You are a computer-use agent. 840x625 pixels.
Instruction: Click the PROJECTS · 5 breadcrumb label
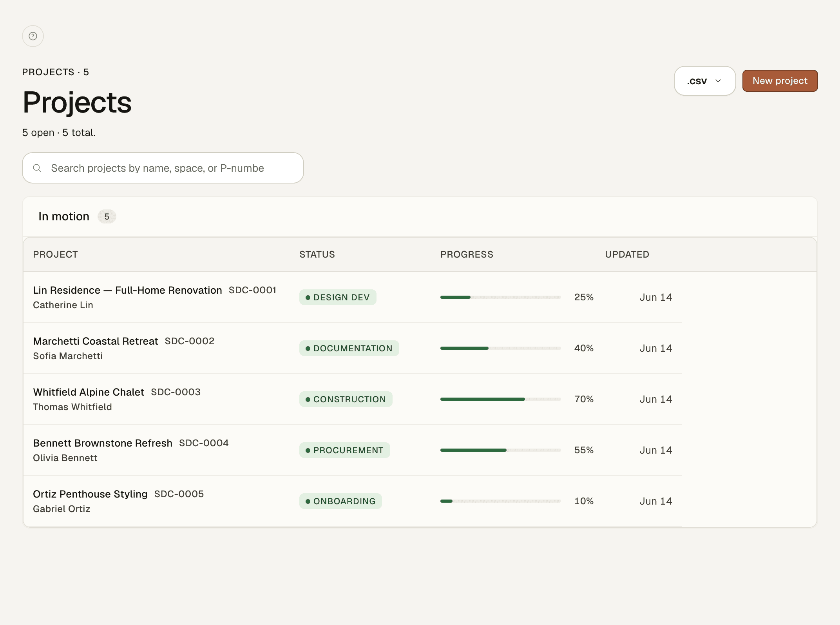tap(56, 72)
